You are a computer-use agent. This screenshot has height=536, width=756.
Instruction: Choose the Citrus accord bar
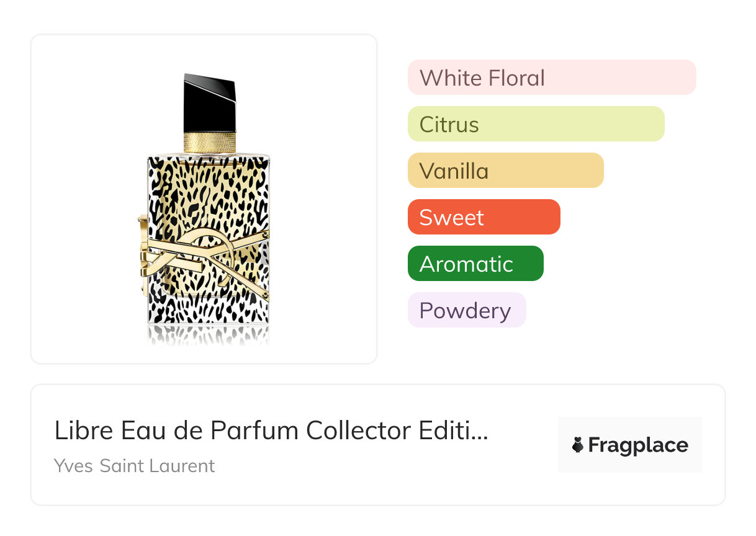tap(536, 124)
